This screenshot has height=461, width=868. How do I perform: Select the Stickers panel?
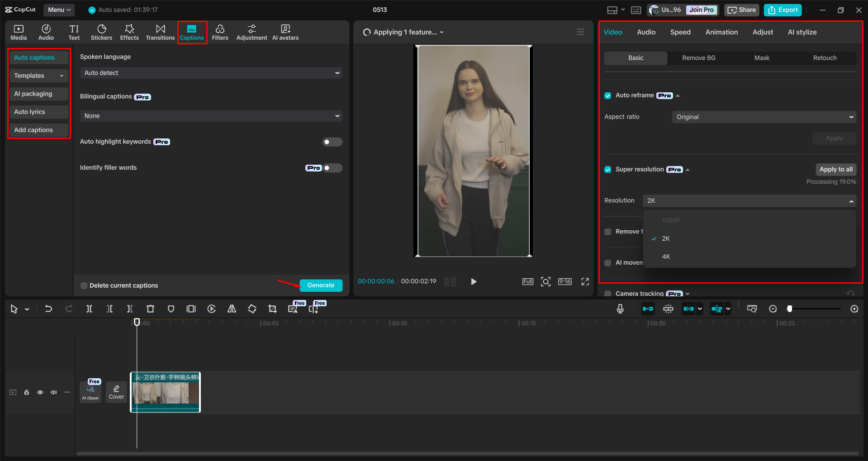click(101, 32)
